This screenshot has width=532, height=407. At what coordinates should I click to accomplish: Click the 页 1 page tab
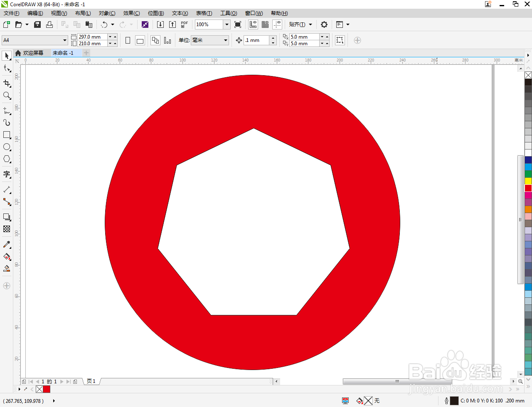coord(91,381)
